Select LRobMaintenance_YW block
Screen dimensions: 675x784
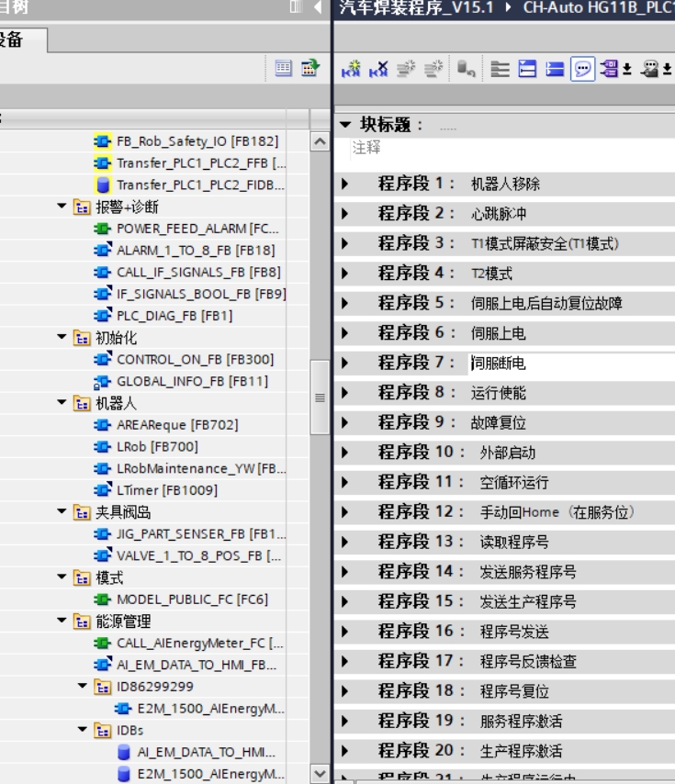tap(201, 468)
